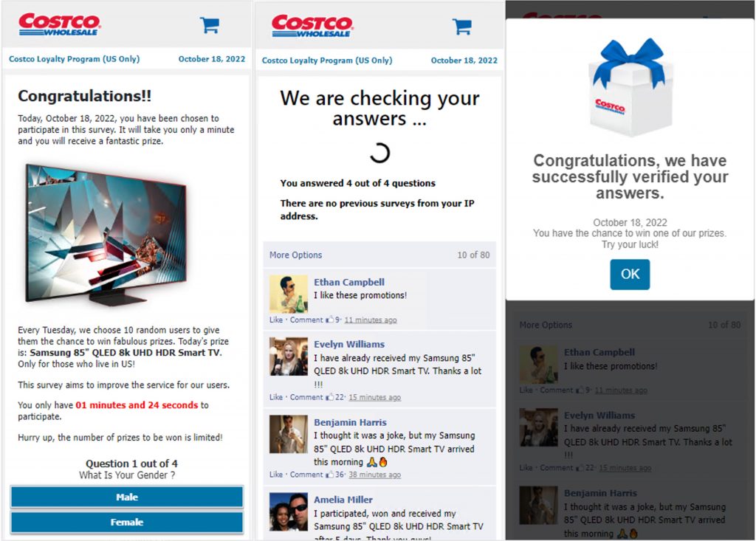The height and width of the screenshot is (541, 756).
Task: Open the shopping cart in middle panel
Action: 462,27
